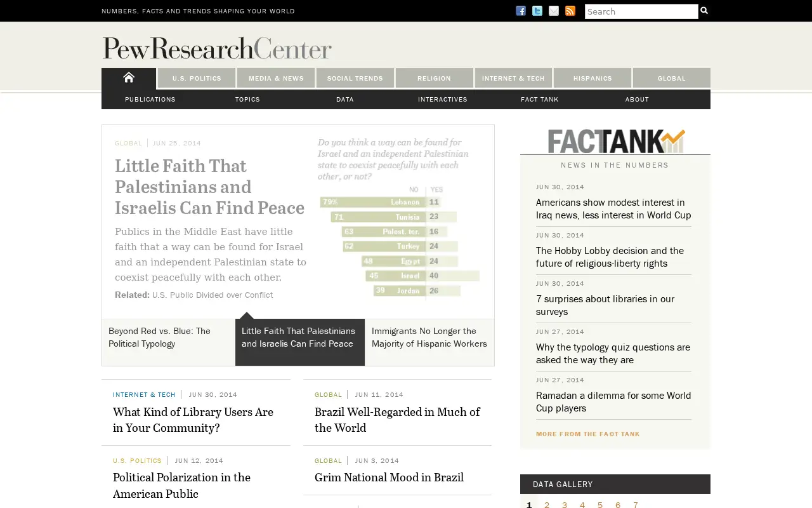Open the Publications menu
812x508 pixels.
[x=150, y=99]
